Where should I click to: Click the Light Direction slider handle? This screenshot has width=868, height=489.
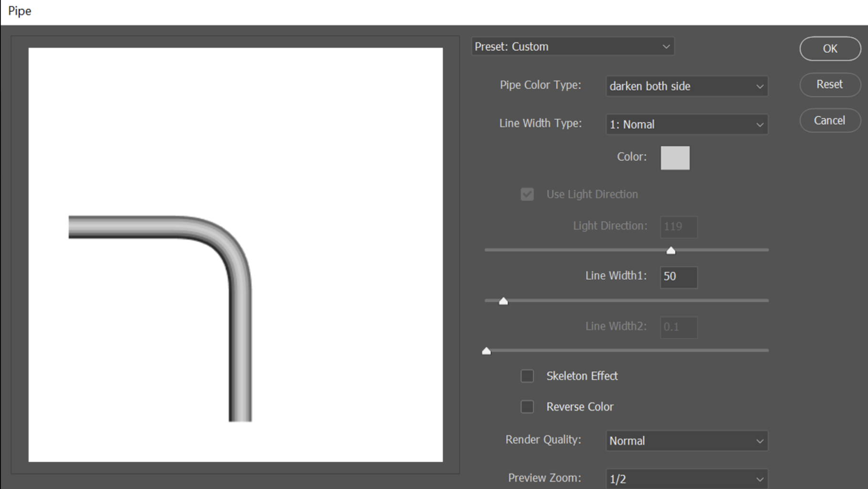[x=671, y=250]
